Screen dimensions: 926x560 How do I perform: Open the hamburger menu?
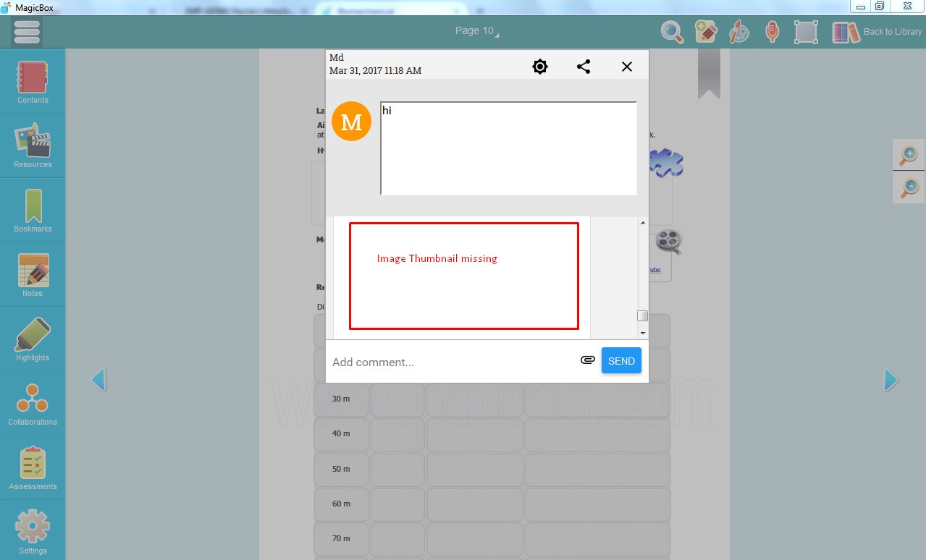tap(27, 32)
